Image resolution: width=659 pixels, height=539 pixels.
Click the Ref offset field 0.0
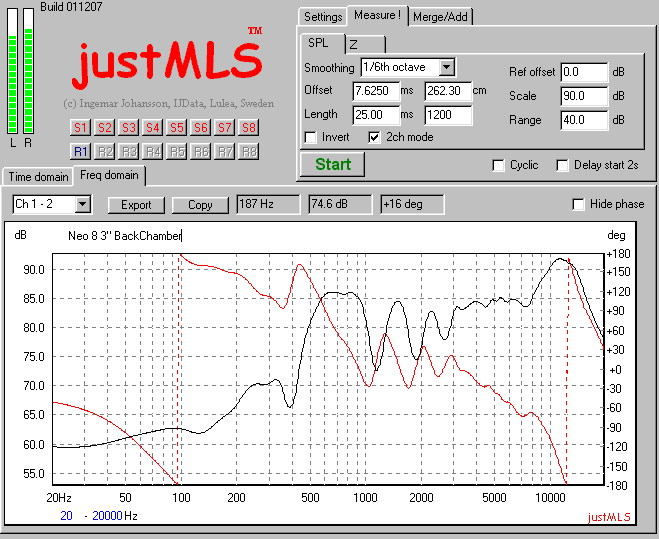coord(584,72)
